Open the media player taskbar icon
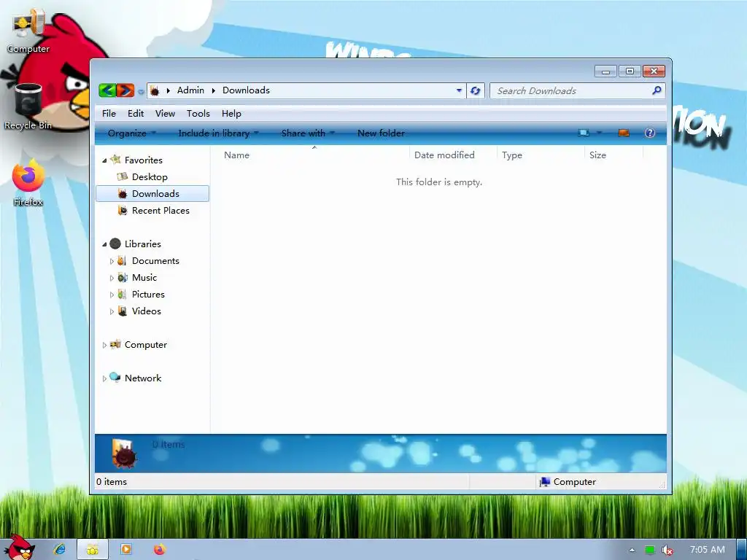This screenshot has height=560, width=747. tap(126, 549)
